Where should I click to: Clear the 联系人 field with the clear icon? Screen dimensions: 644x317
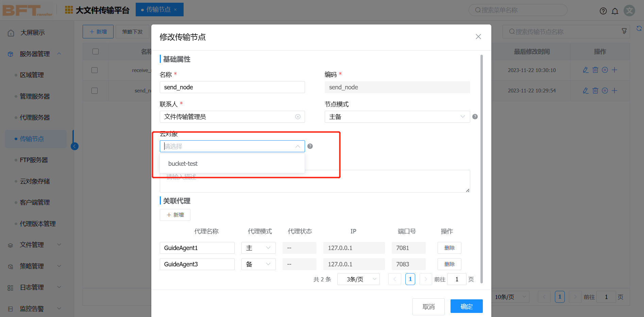[x=298, y=117]
